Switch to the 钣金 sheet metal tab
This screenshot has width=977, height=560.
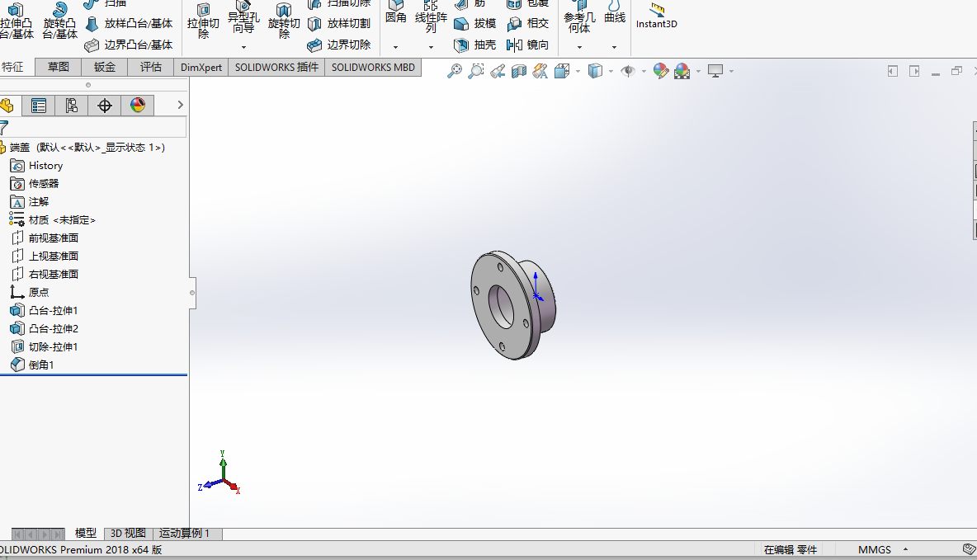click(105, 67)
